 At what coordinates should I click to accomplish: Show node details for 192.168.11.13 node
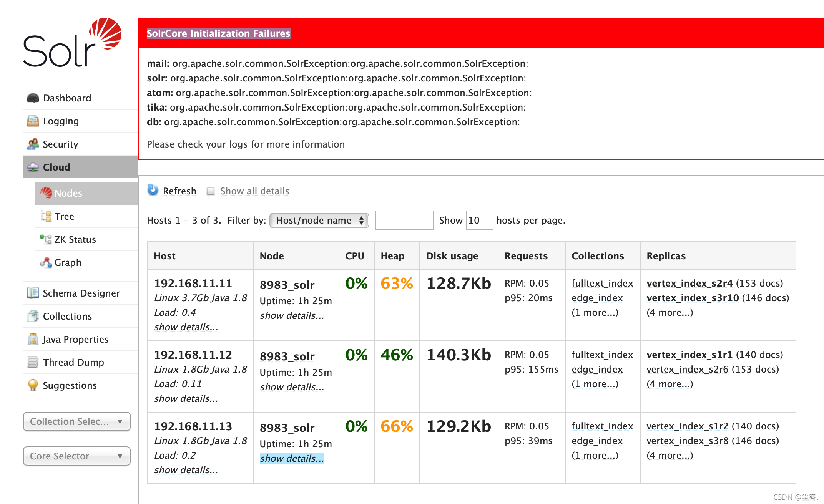(x=292, y=458)
